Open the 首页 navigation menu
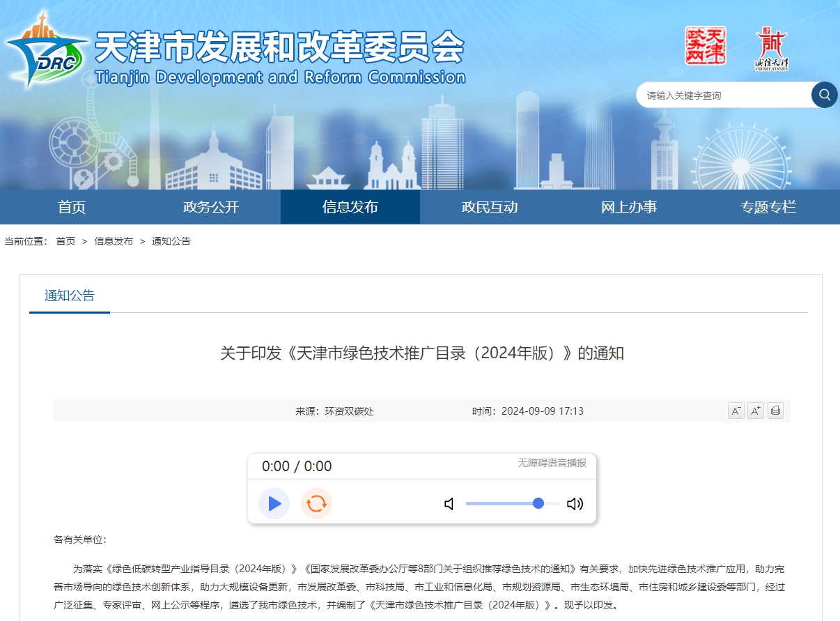Viewport: 840px width, 621px height. 72,207
